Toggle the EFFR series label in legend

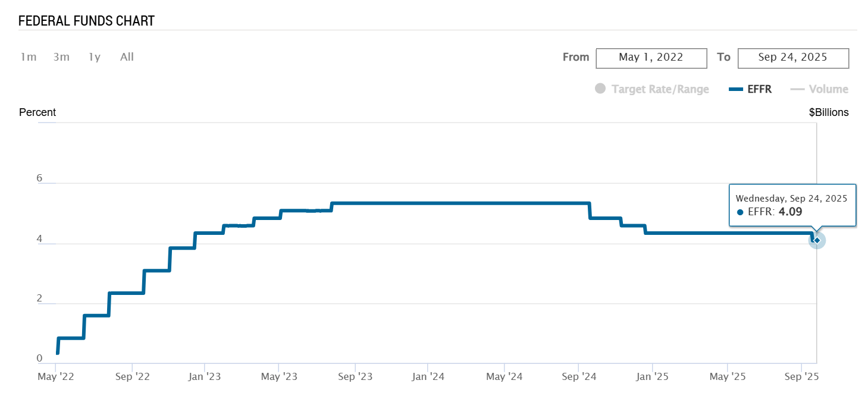(x=760, y=89)
